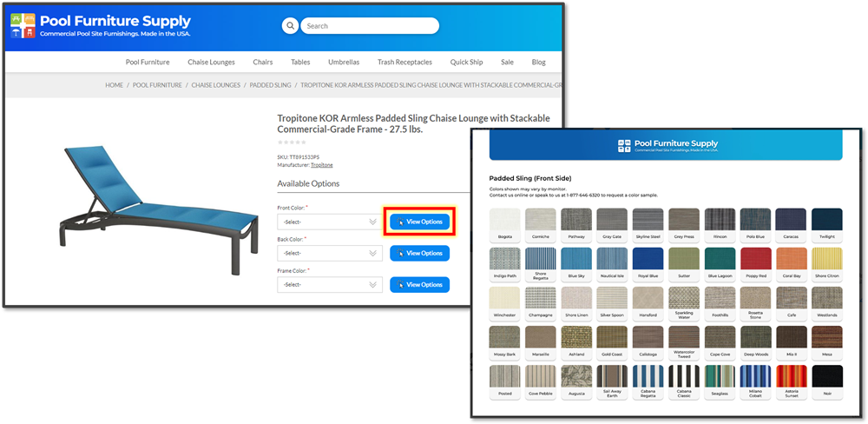
Task: Select the Indigo Path color swatch
Action: click(504, 264)
